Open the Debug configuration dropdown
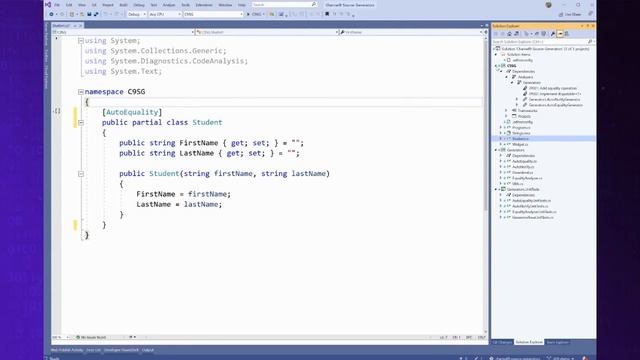 [x=137, y=14]
